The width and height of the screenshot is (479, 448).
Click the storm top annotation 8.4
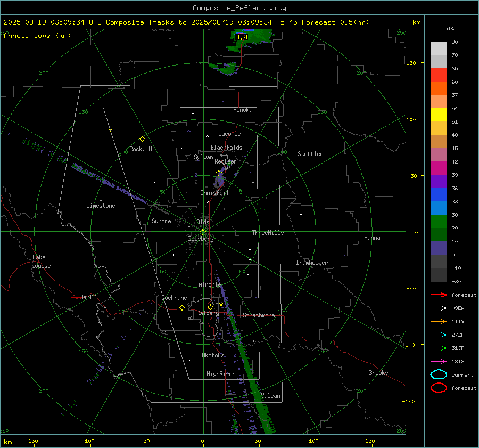click(x=241, y=37)
